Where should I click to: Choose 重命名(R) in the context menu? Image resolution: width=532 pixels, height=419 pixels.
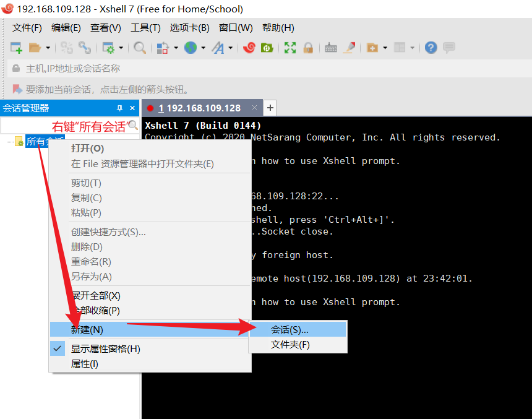pyautogui.click(x=150, y=261)
